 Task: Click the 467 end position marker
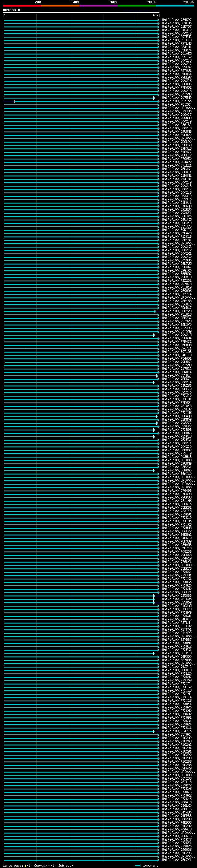(x=155, y=15)
